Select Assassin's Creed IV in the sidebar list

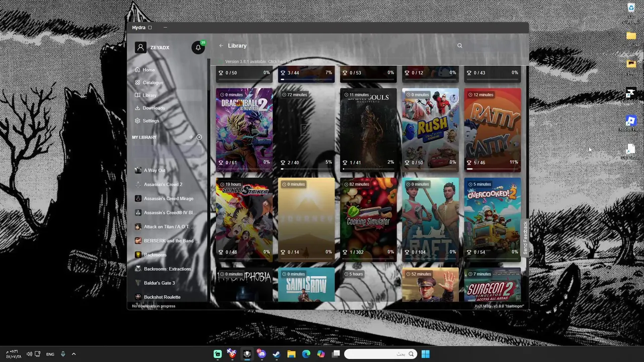pos(168,213)
